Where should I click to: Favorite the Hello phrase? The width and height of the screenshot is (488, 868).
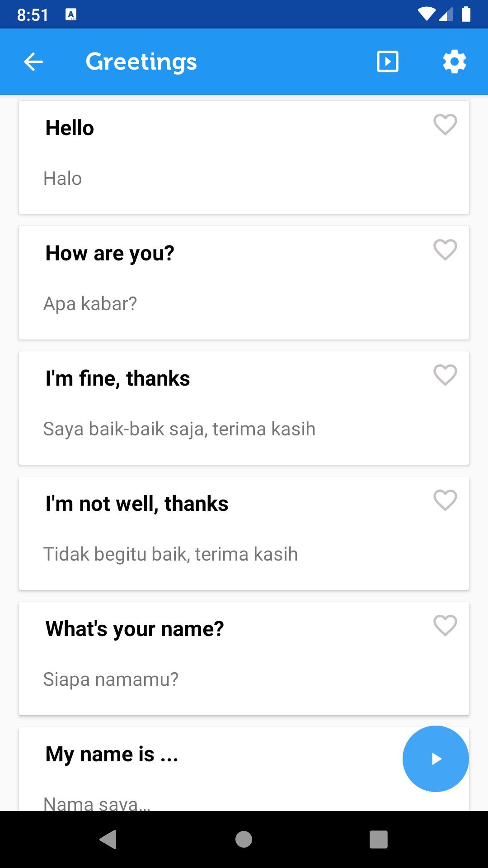point(445,124)
